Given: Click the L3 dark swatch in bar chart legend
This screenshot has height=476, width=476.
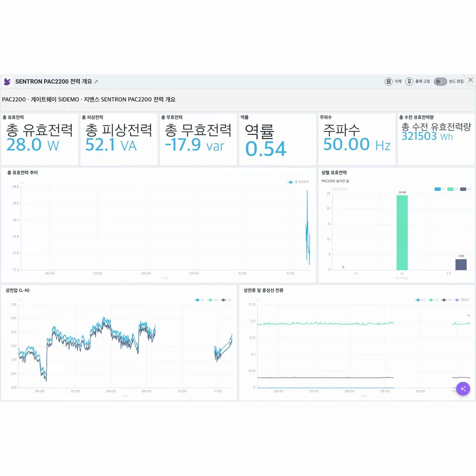Looking at the screenshot, I should 463,189.
